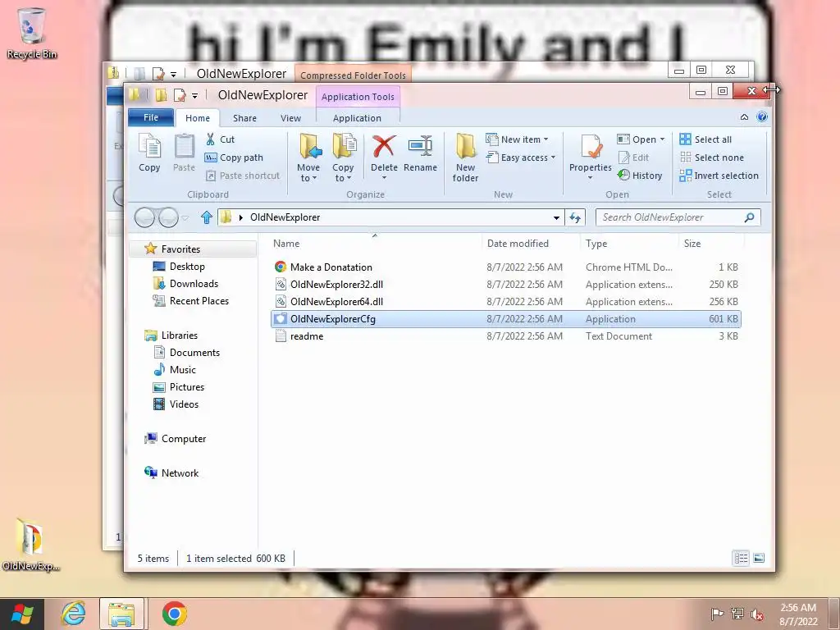
Task: Click Invert selection in the ribbon
Action: coord(719,176)
